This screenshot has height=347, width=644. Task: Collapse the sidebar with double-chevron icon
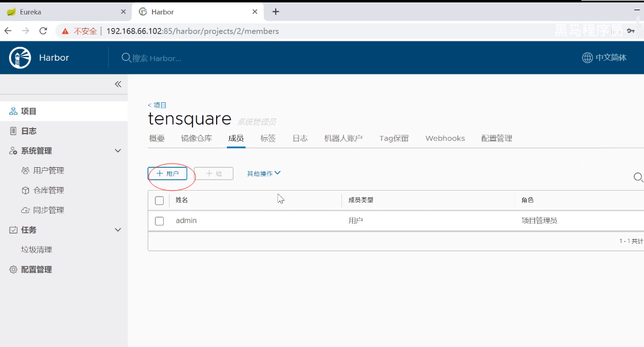click(118, 84)
